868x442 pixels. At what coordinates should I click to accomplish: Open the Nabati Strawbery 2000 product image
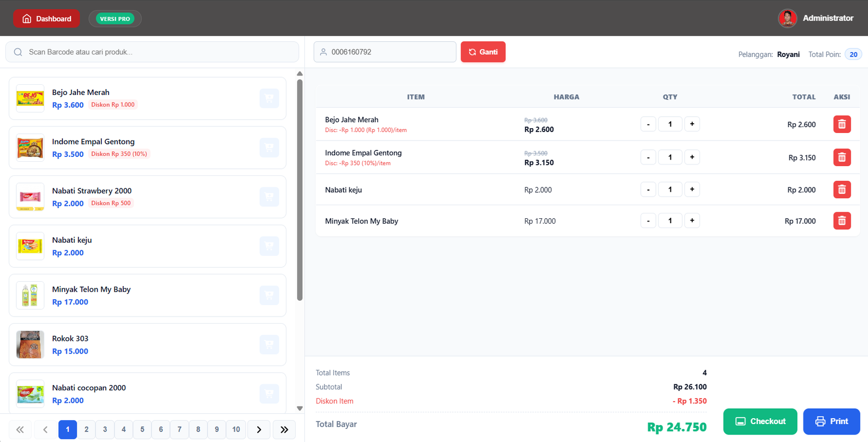30,197
